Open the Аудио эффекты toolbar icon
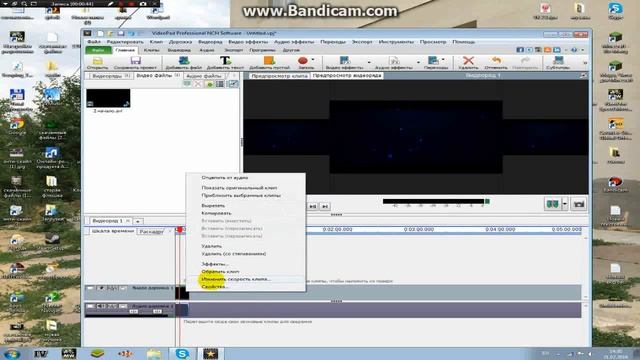Screen dimensions: 640x360 [393, 61]
